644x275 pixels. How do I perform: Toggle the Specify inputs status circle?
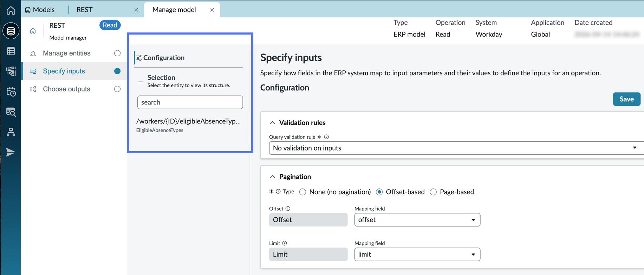tap(117, 71)
